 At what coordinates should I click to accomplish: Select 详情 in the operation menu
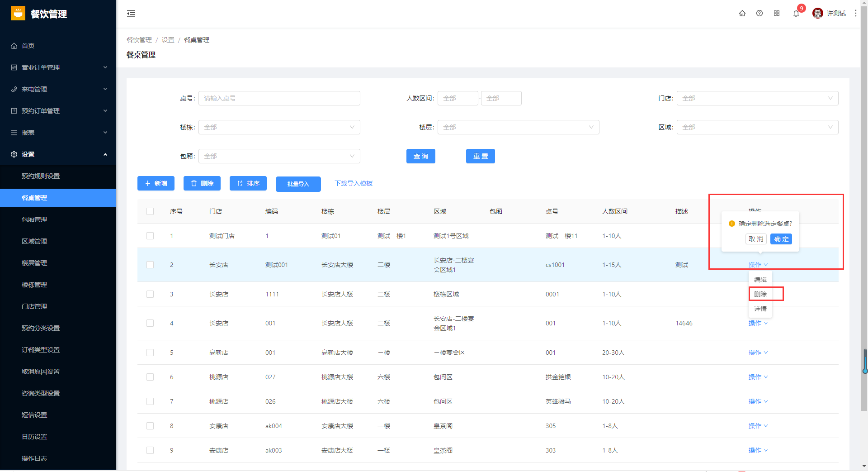[x=760, y=309]
